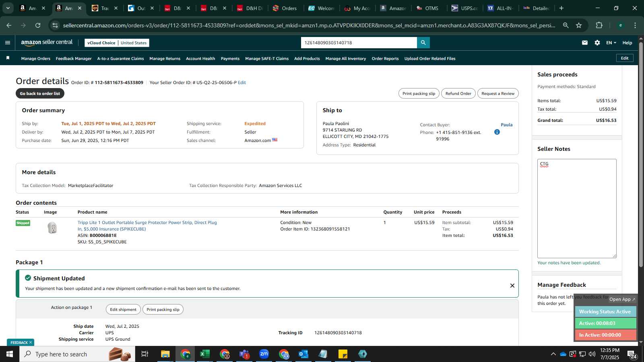This screenshot has height=362, width=644.
Task: Open the vCloud Choice United States account switcher
Action: pos(117,43)
